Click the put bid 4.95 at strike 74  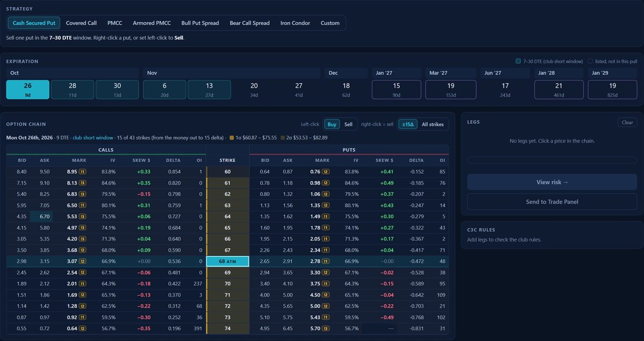click(x=265, y=329)
